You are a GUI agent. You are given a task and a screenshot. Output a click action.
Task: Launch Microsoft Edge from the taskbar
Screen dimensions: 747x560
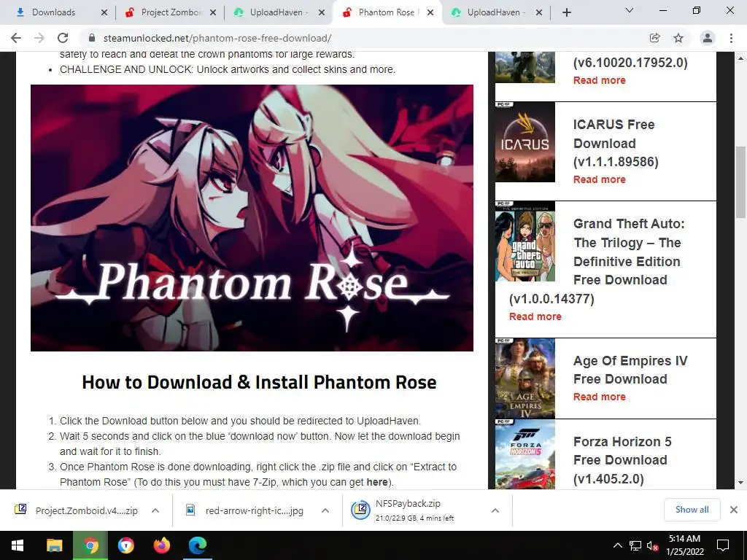tap(197, 545)
